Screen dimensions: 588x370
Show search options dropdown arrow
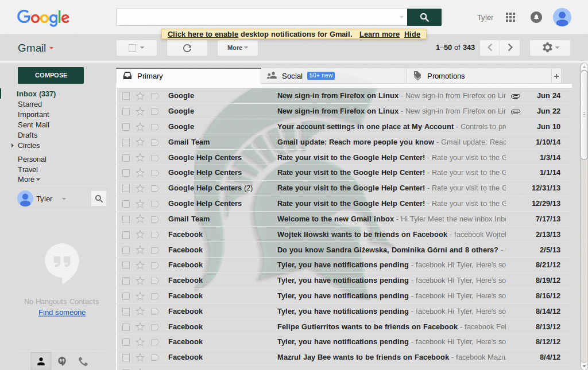click(401, 17)
